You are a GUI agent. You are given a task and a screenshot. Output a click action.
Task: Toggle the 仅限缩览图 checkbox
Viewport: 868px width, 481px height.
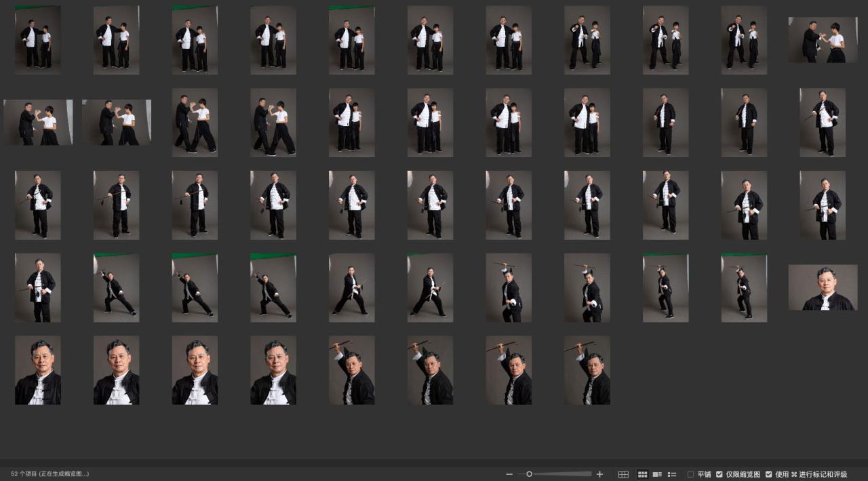tap(719, 474)
